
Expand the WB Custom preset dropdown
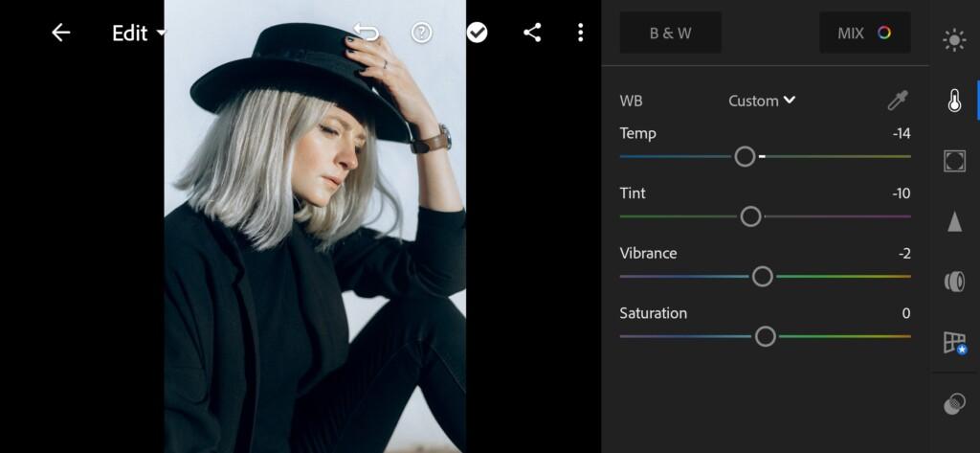[x=761, y=101]
